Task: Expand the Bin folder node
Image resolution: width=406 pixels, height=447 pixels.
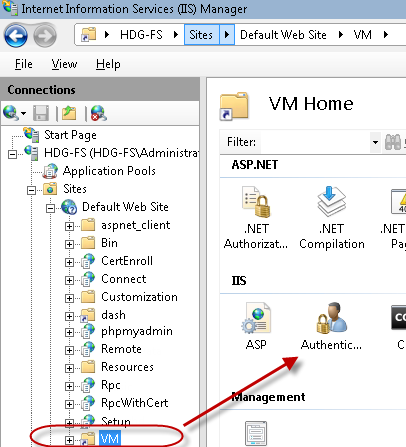Action: tap(69, 244)
